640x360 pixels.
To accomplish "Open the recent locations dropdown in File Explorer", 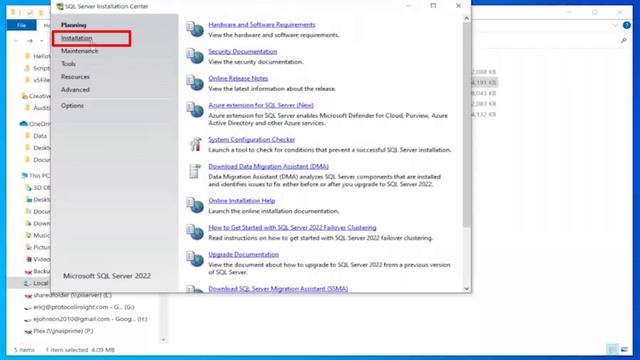I will click(42, 41).
